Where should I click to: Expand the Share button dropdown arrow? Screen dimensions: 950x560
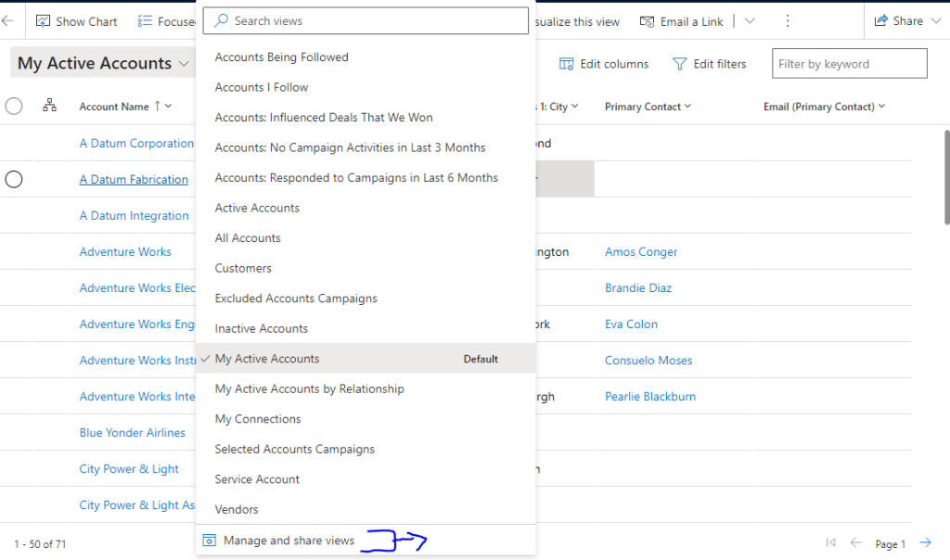934,21
